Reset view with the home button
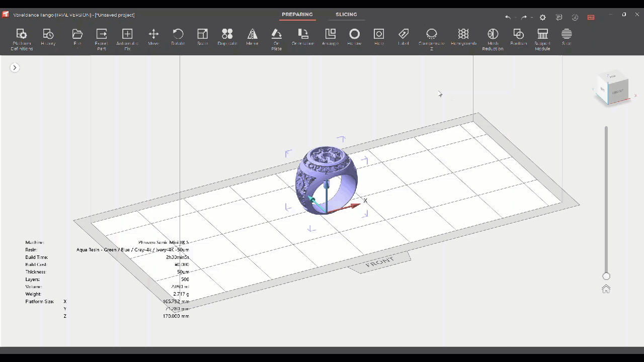Viewport: 644px width, 362px height. [606, 289]
